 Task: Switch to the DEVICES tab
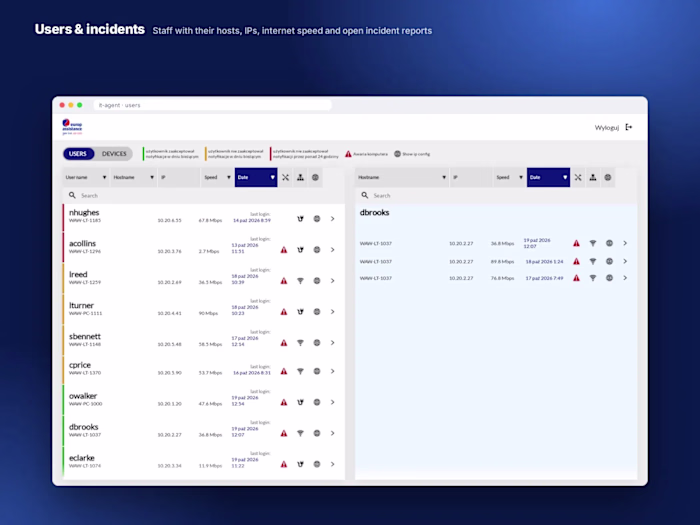pos(114,154)
